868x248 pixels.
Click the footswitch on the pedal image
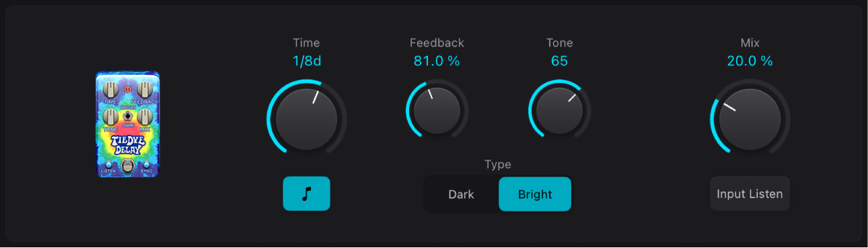click(x=127, y=166)
